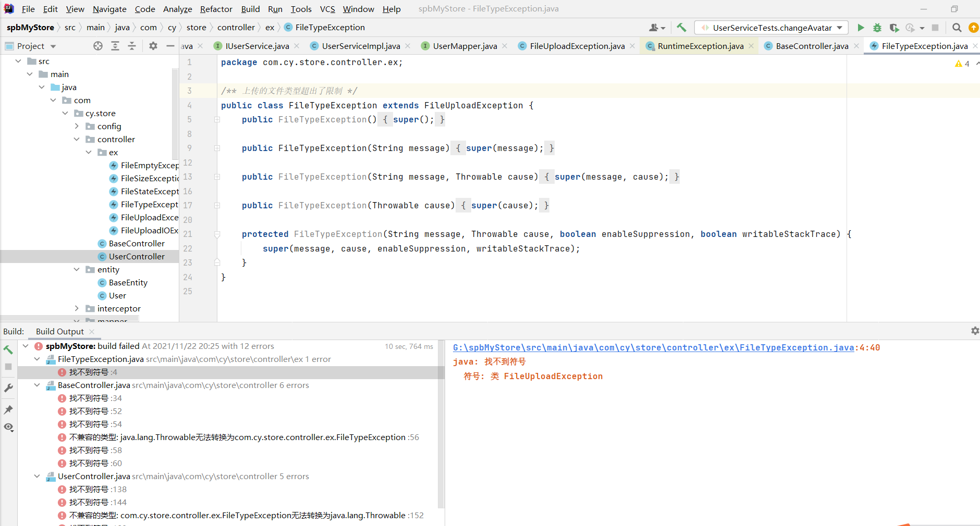Close the Build Output tab
Image resolution: width=980 pixels, height=526 pixels.
(x=92, y=331)
